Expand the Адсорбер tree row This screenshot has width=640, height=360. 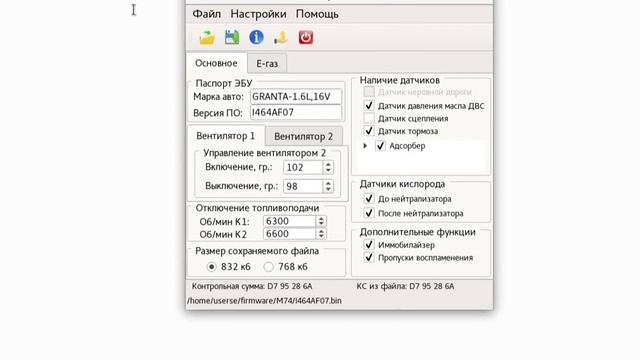pos(365,146)
